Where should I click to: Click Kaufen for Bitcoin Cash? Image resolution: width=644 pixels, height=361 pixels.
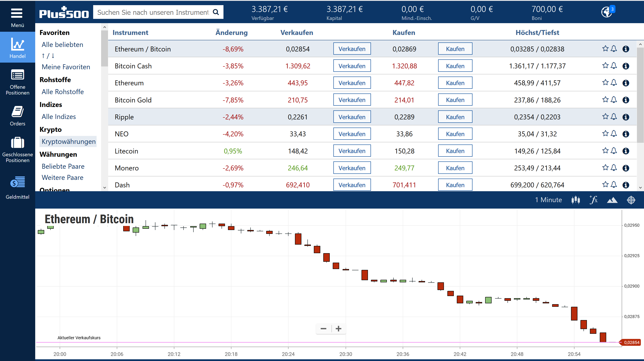tap(455, 66)
